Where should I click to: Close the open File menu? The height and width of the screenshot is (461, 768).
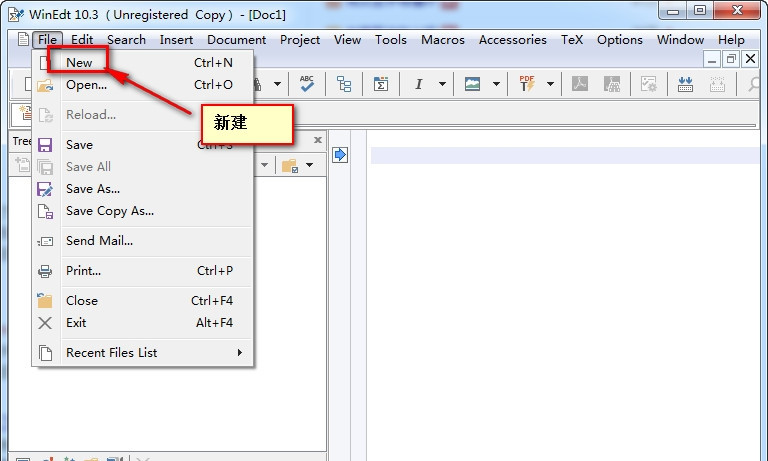[x=48, y=40]
